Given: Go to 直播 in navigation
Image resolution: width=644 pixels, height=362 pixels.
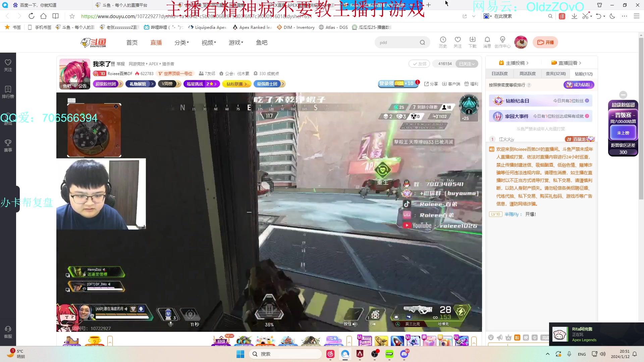Looking at the screenshot, I should 156,43.
